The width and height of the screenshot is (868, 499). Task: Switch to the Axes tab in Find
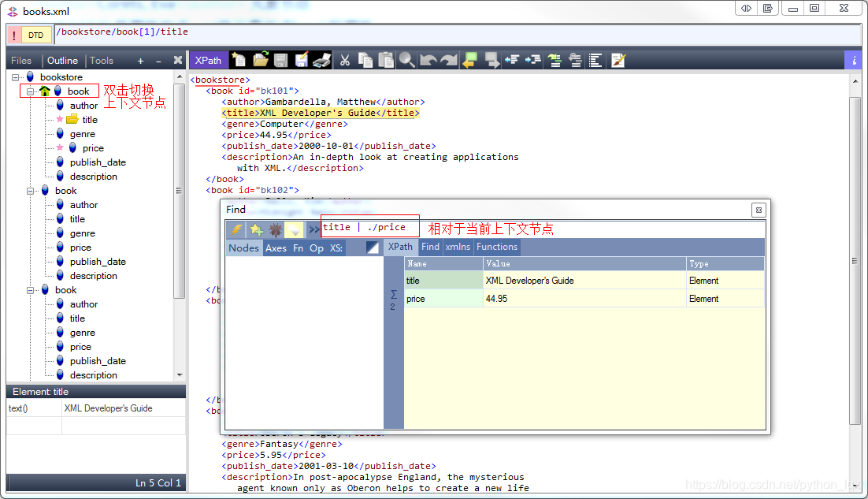point(276,248)
